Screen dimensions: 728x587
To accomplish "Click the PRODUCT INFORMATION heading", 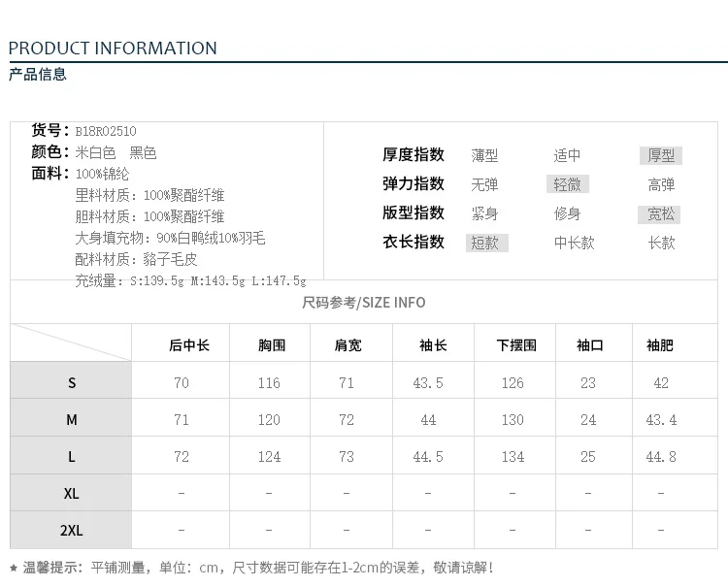I will click(x=113, y=49).
